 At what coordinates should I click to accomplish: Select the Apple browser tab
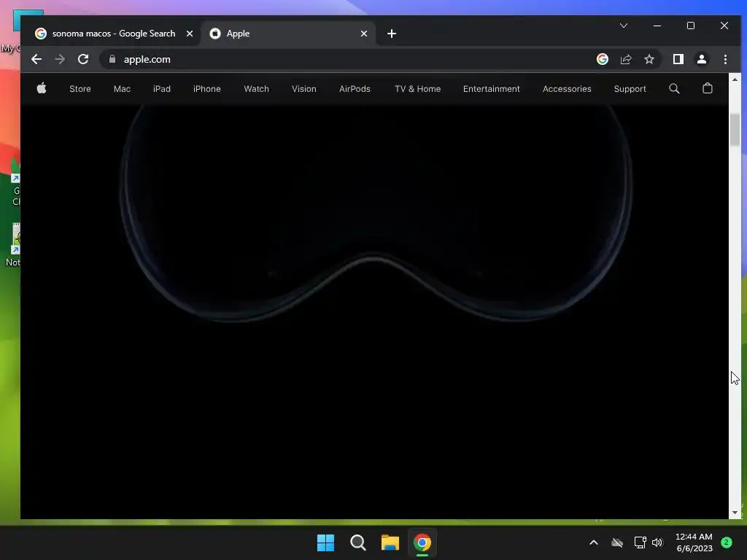tap(287, 34)
